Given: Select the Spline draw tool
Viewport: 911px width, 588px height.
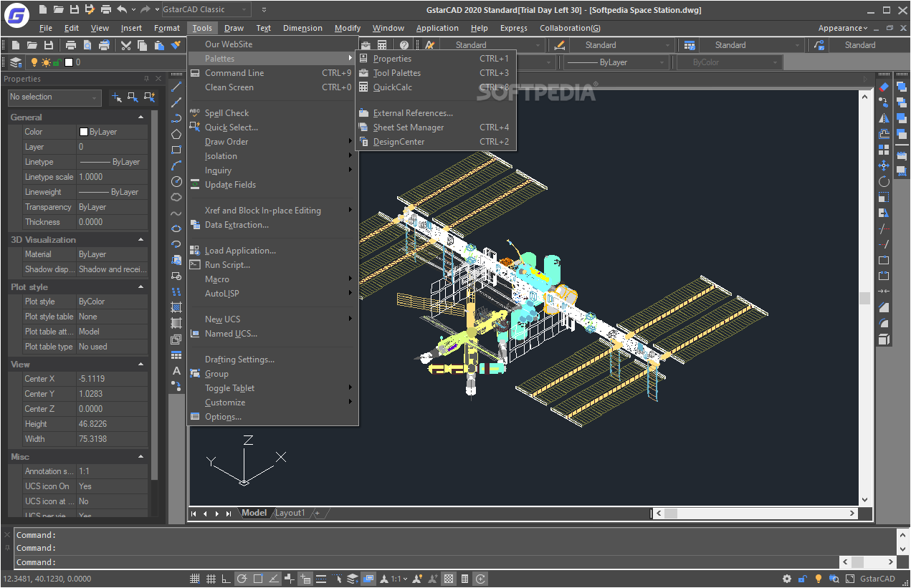Looking at the screenshot, I should (176, 213).
